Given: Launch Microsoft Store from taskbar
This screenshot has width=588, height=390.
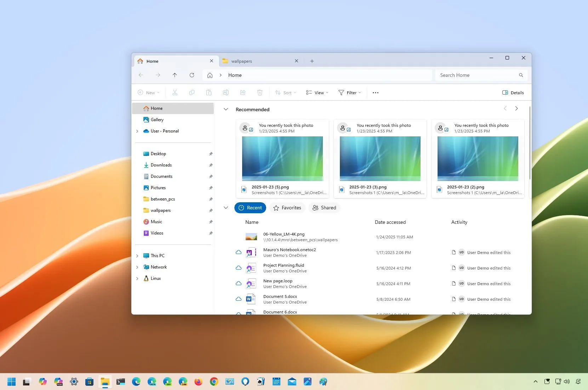Looking at the screenshot, I should tap(90, 381).
